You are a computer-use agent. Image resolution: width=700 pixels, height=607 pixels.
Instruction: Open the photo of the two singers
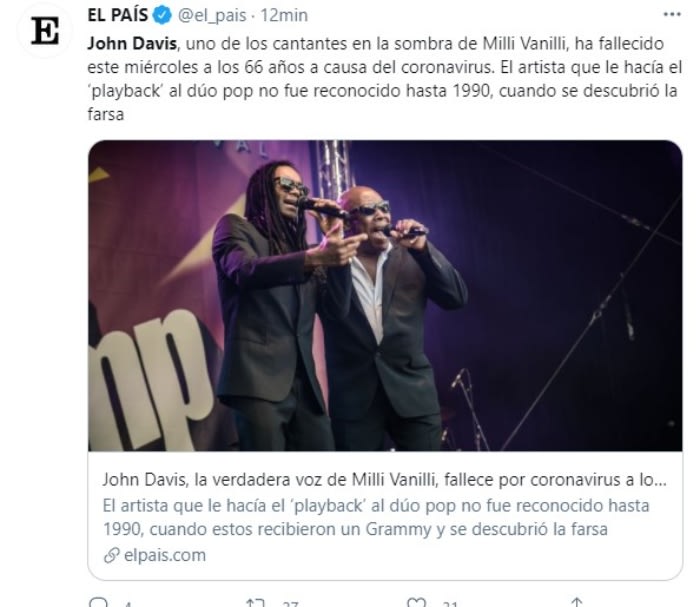click(x=385, y=295)
